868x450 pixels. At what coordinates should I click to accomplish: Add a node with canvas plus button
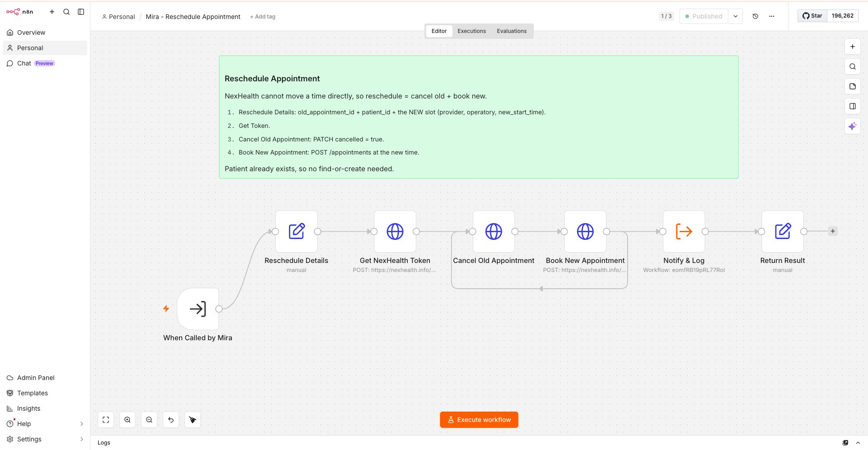point(853,47)
